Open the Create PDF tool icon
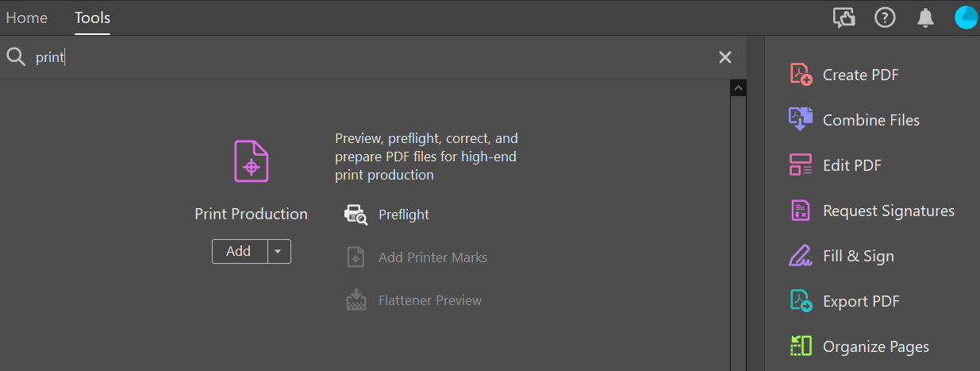 [801, 75]
